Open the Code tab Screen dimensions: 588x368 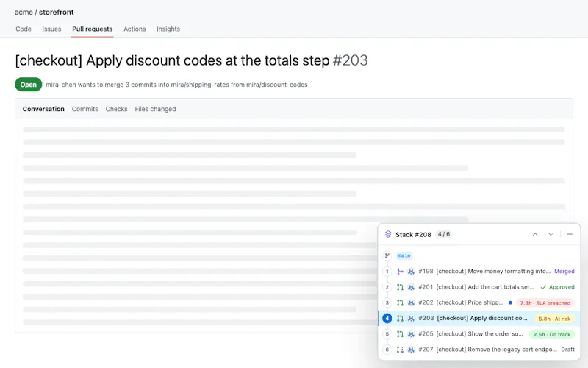(x=24, y=29)
